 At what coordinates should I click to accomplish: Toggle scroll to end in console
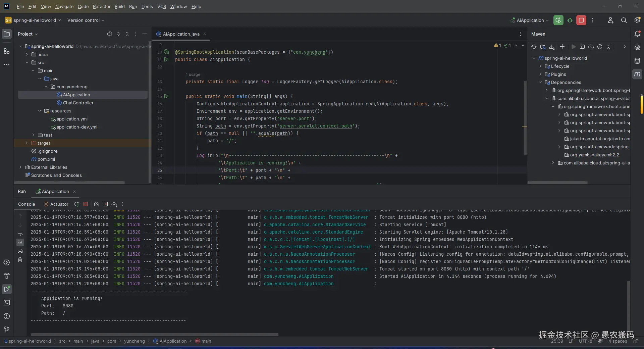tap(20, 242)
